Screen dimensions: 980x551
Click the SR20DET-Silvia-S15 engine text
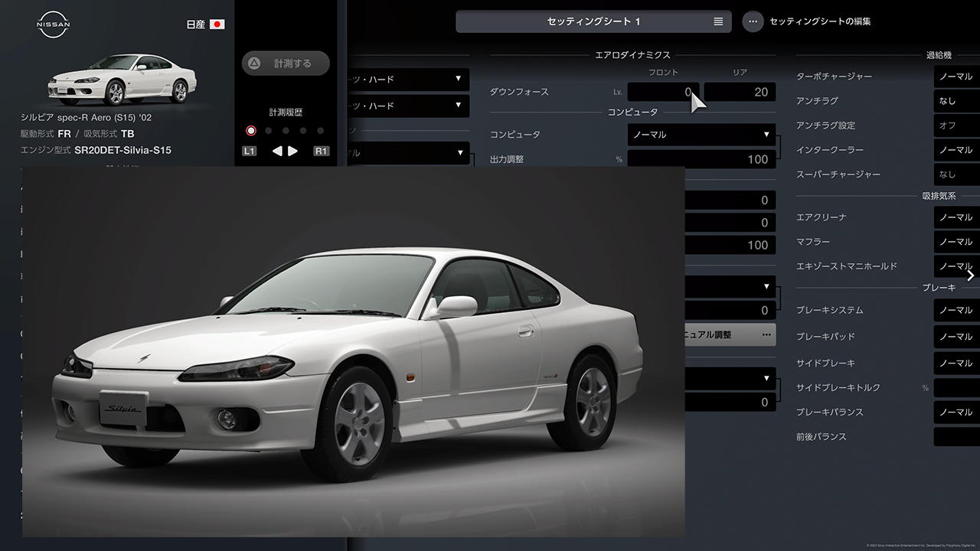(122, 150)
